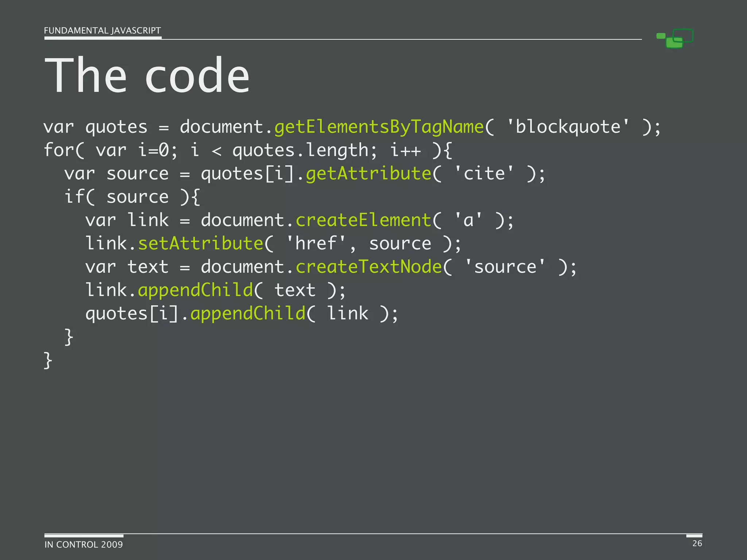The height and width of the screenshot is (560, 747).
Task: Click the final closing brace of the for loop
Action: [x=48, y=360]
